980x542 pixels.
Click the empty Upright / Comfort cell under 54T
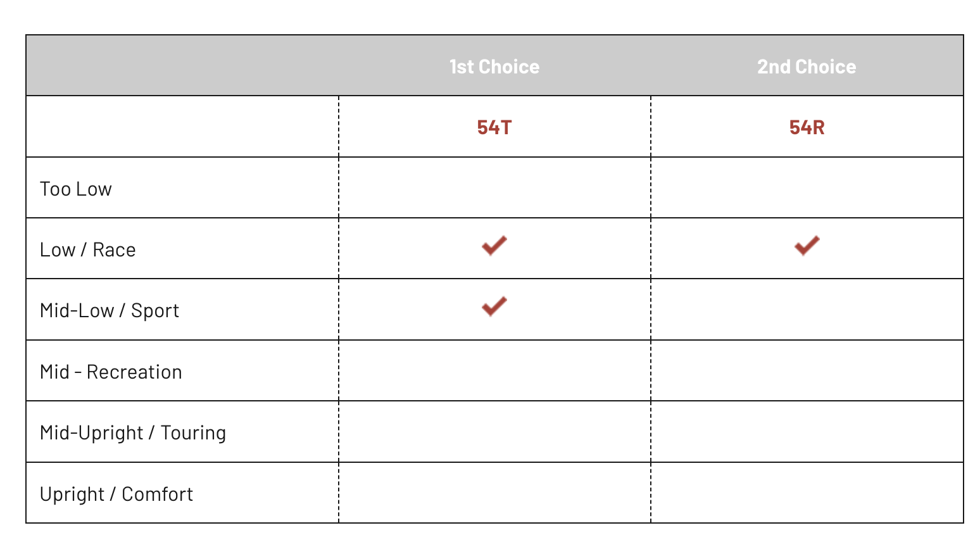[x=494, y=493]
